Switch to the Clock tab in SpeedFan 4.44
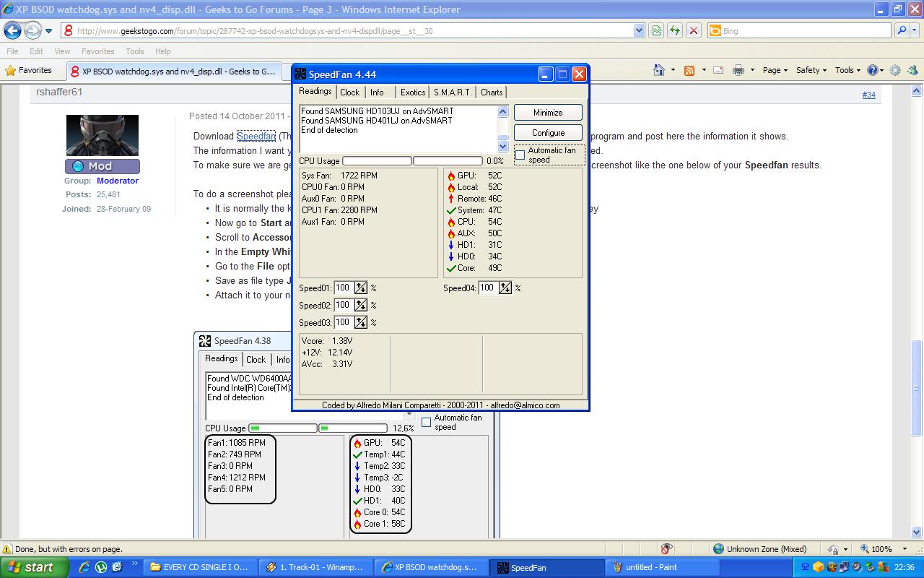 (x=349, y=92)
